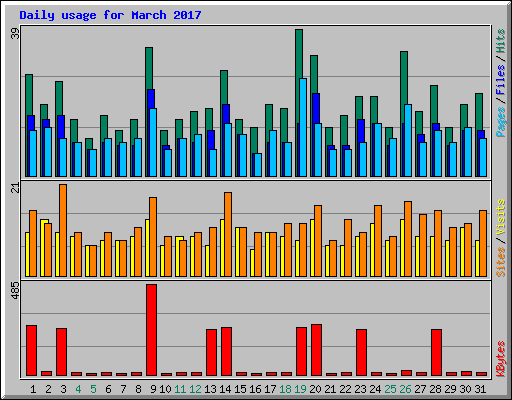Select the orange visits bar for day 9
The width and height of the screenshot is (512, 400).
(153, 237)
